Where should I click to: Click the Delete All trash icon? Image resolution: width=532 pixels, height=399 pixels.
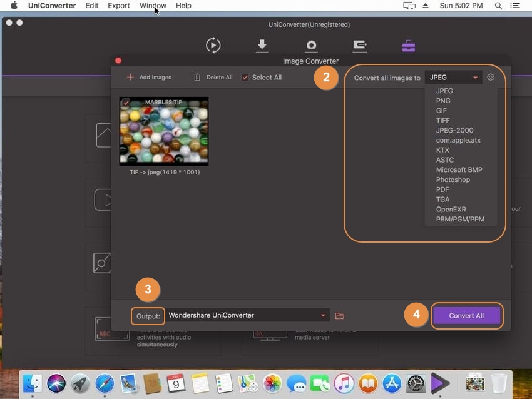click(197, 78)
